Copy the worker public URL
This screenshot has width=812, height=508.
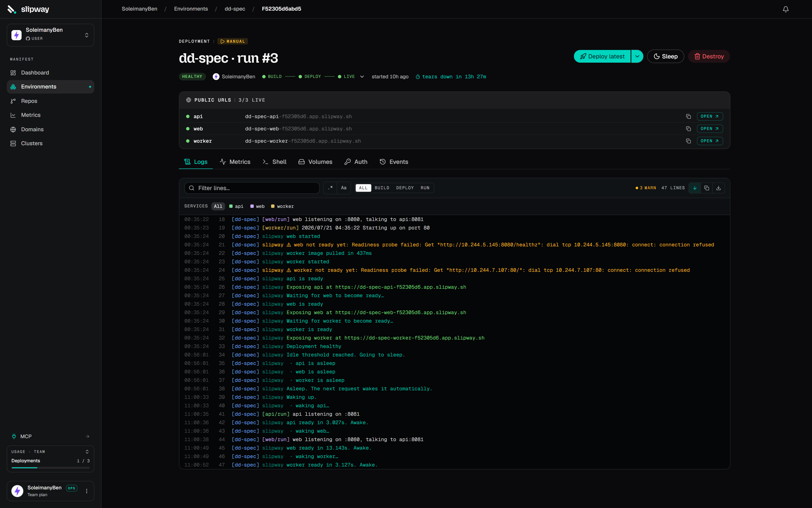point(688,141)
